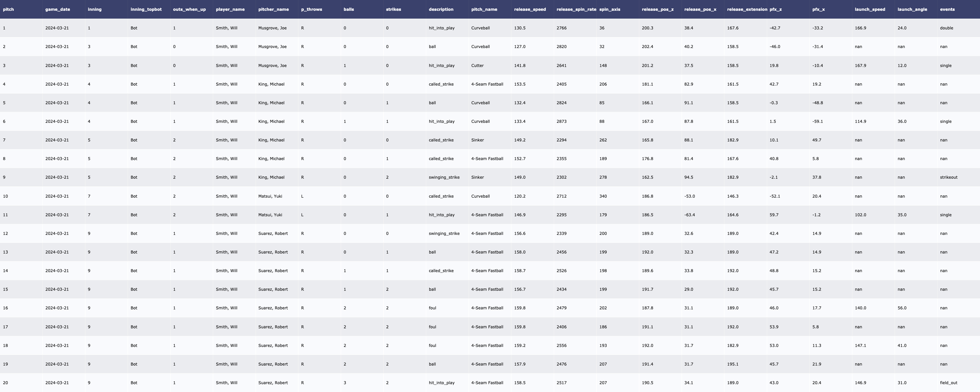Click spin rate value 2873

click(561, 122)
